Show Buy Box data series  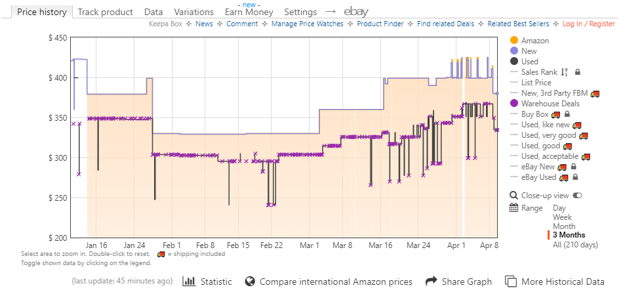click(534, 114)
